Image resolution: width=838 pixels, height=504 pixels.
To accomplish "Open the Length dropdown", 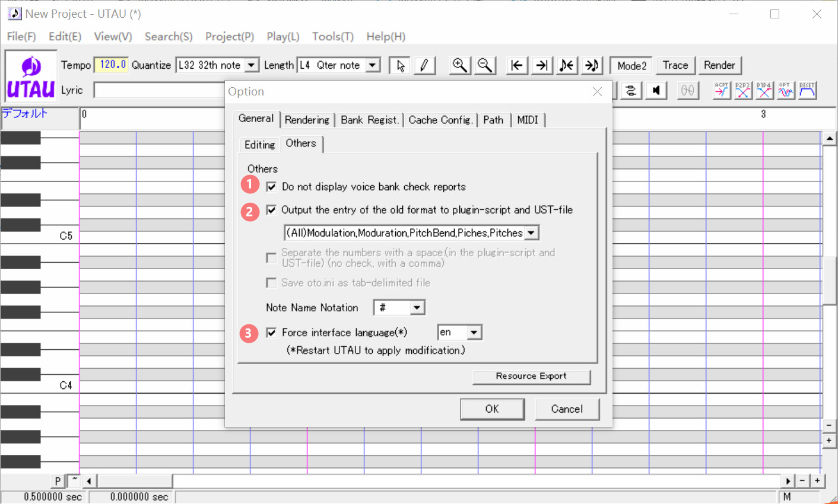I will [373, 65].
